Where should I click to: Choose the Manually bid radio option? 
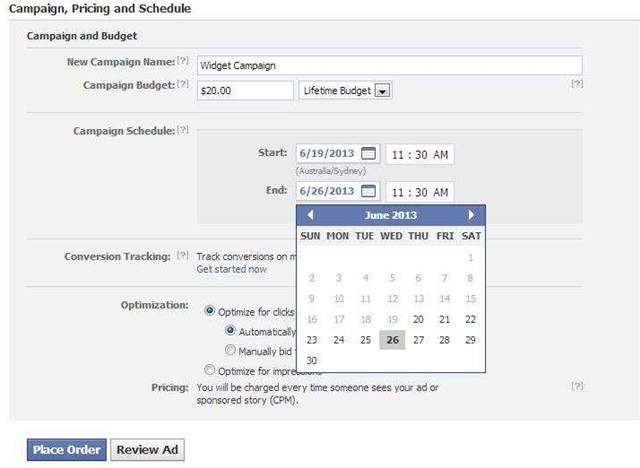click(230, 350)
